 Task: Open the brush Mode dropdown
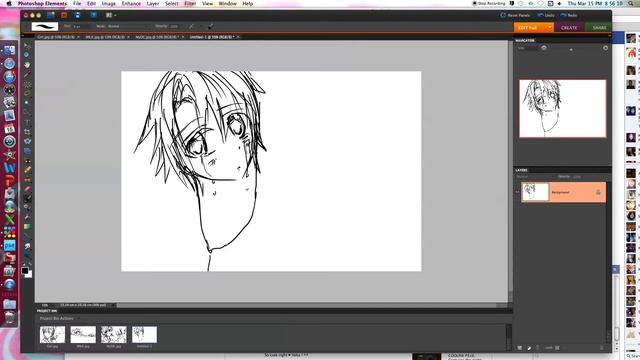tap(127, 26)
